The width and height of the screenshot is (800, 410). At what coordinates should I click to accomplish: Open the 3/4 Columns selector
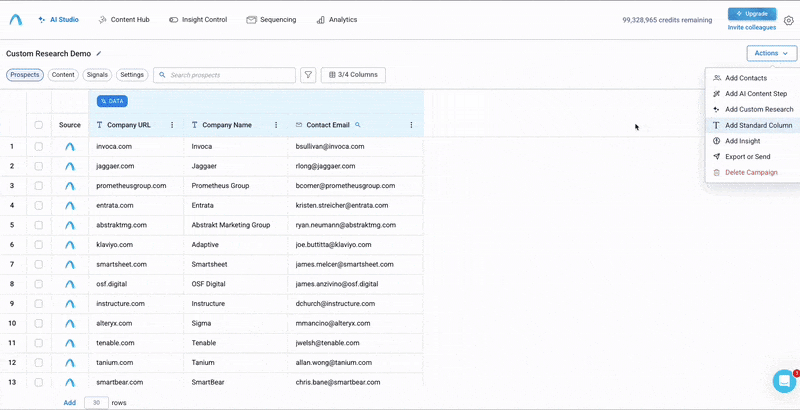click(353, 75)
